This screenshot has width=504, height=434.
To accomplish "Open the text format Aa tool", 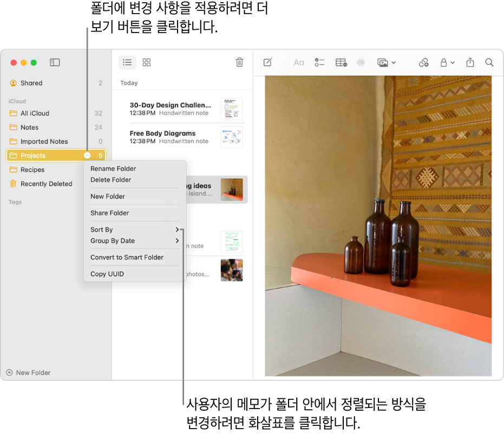I will click(299, 62).
